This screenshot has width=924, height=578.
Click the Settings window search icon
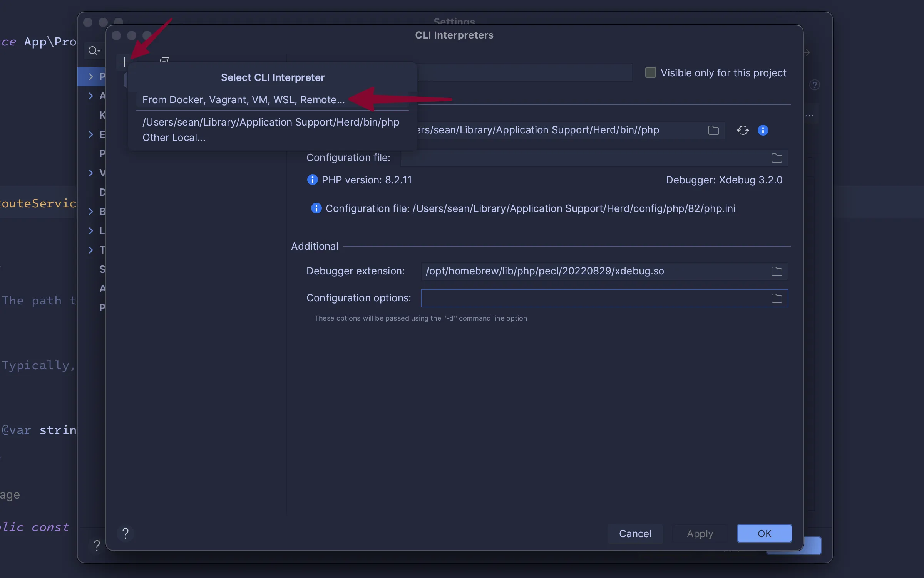tap(94, 51)
